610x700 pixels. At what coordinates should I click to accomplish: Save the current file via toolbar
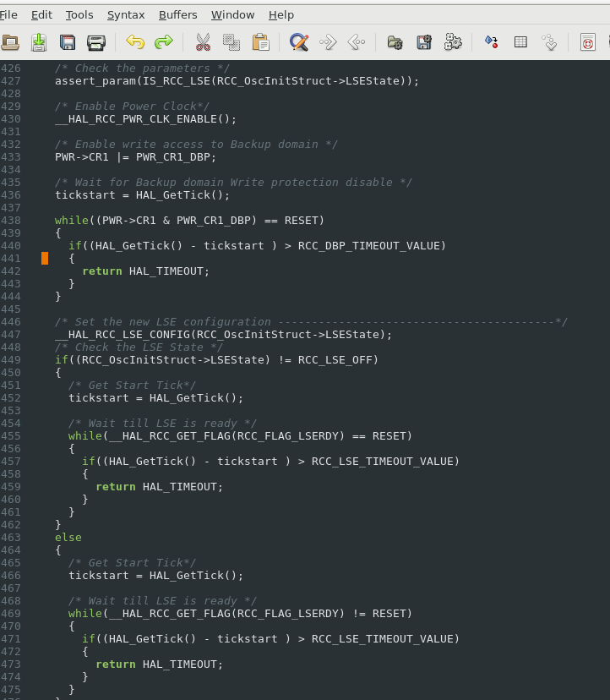coord(39,42)
